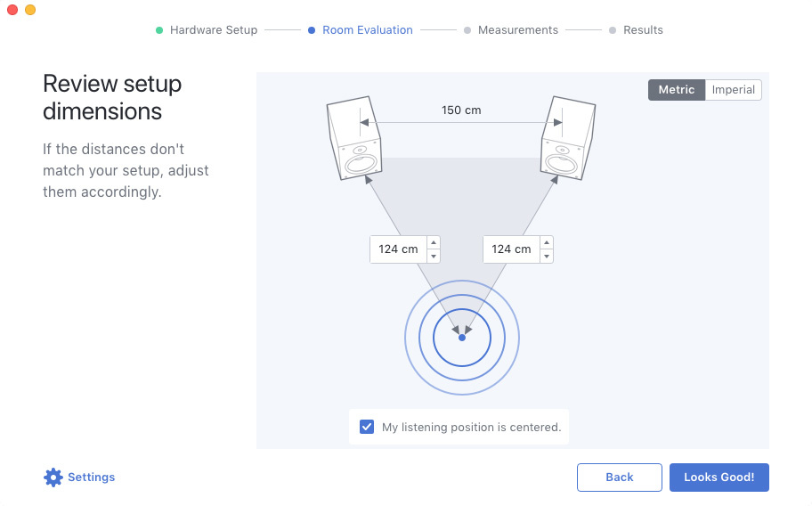Click the listening position center dot
This screenshot has width=812, height=506.
pyautogui.click(x=461, y=338)
